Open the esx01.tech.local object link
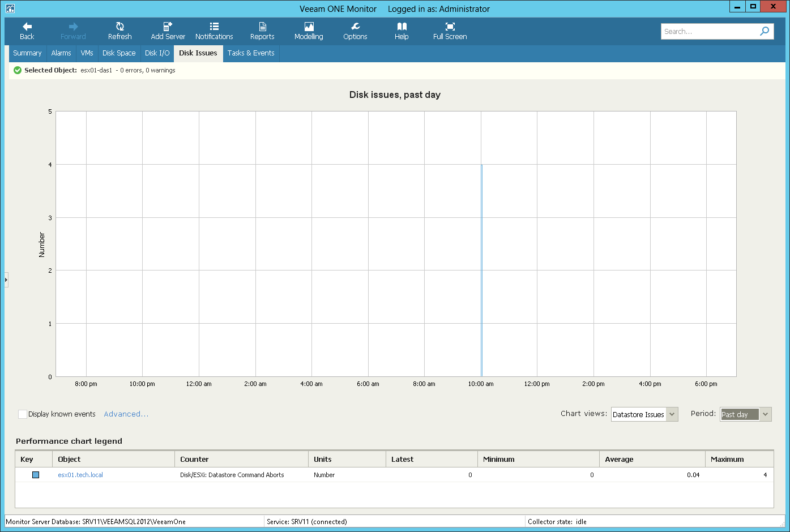The width and height of the screenshot is (790, 532). (80, 475)
